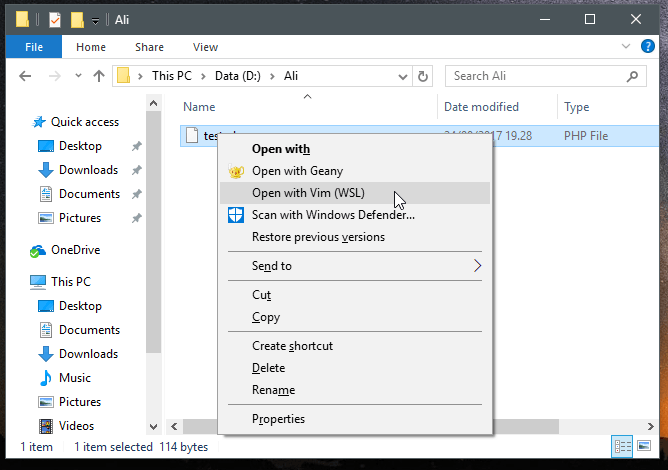The image size is (668, 470).
Task: Open the Recent locations dropdown arrow
Action: click(x=77, y=76)
